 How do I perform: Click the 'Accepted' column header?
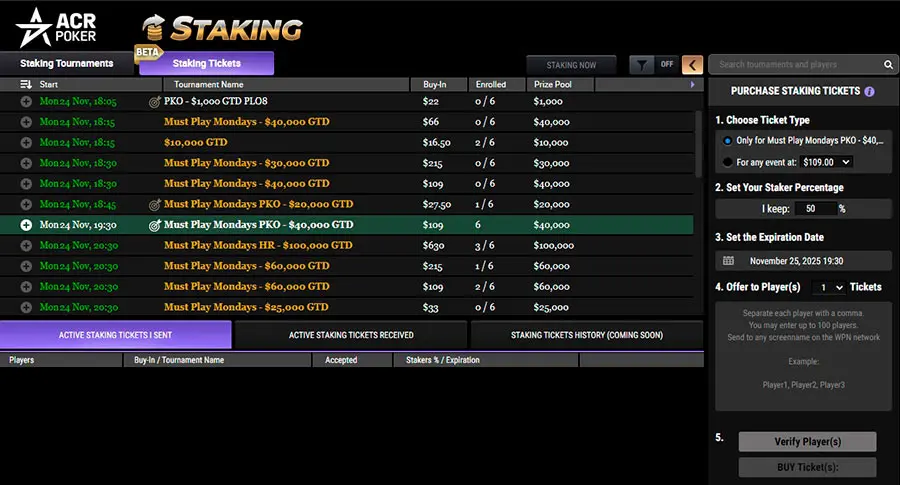352,360
